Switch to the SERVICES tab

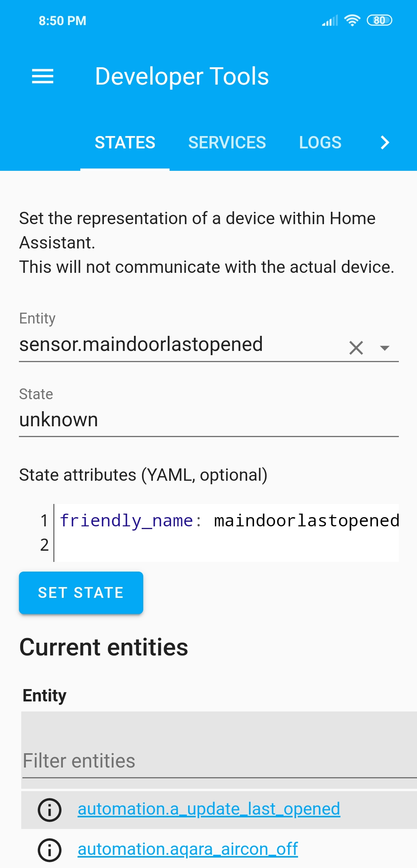[x=227, y=142]
